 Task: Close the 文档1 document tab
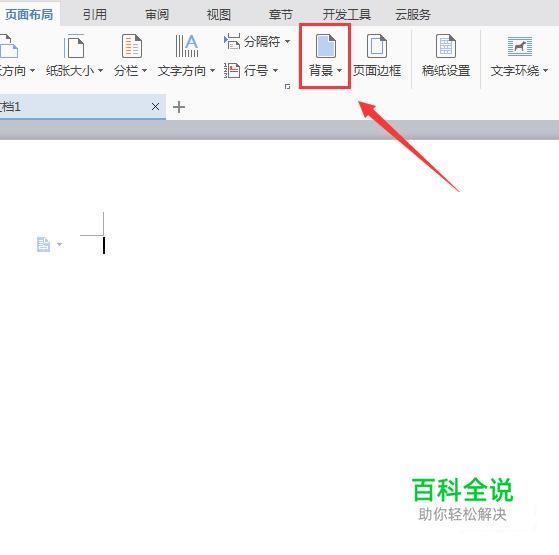click(155, 107)
